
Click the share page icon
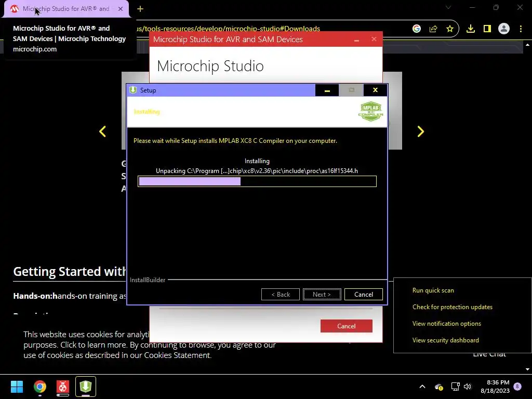[x=433, y=29]
